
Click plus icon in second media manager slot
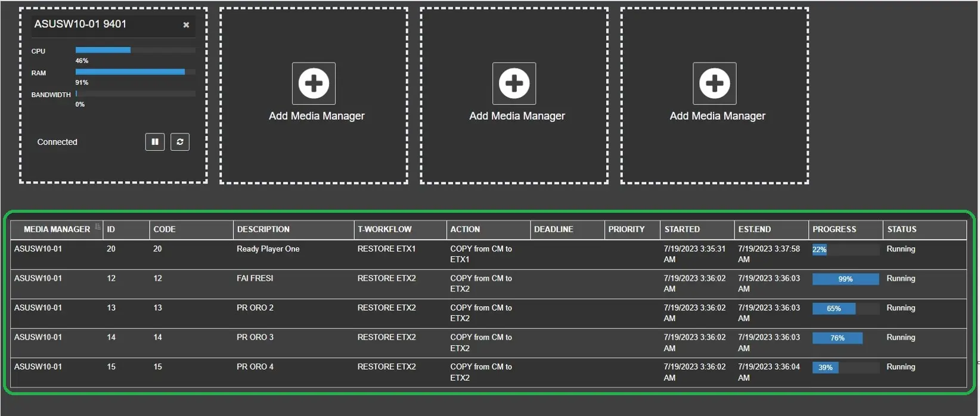(x=314, y=83)
